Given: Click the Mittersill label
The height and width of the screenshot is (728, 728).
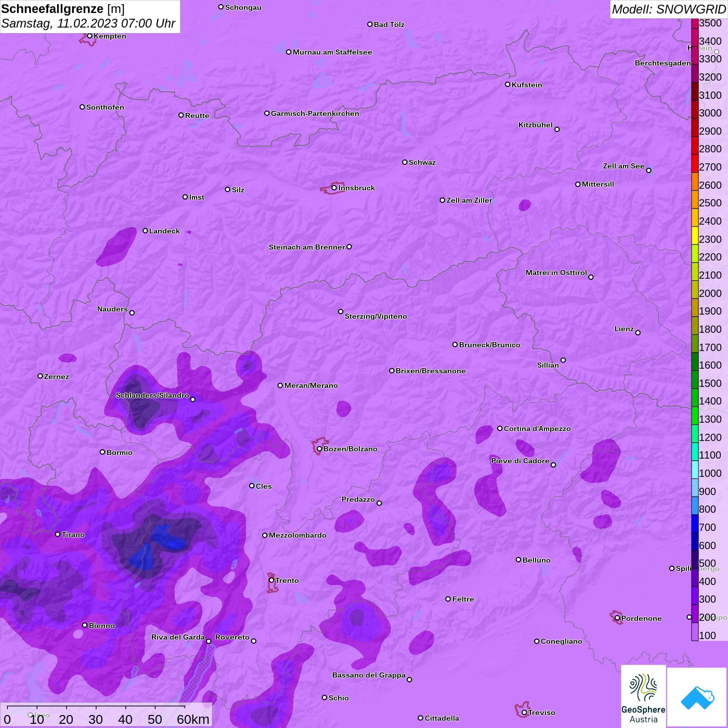Looking at the screenshot, I should tap(598, 184).
